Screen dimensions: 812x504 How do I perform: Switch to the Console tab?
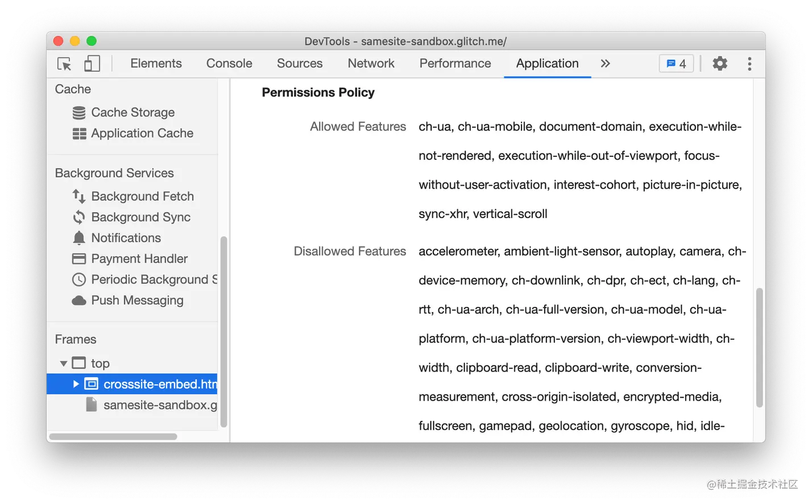point(229,64)
